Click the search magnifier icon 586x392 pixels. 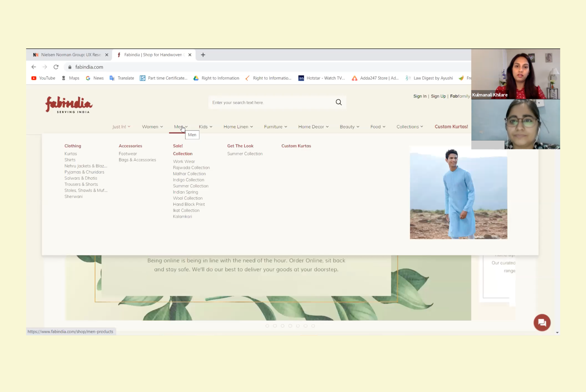338,102
